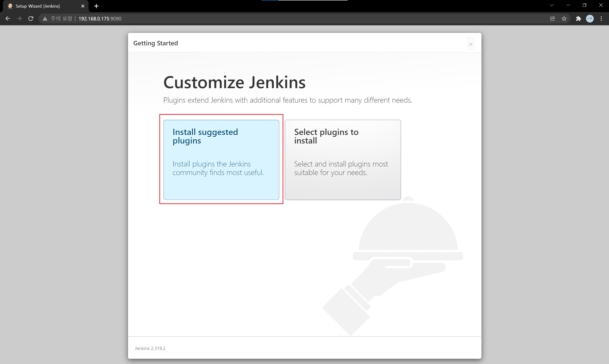
Task: Open the Chrome three-dot menu
Action: pyautogui.click(x=601, y=19)
